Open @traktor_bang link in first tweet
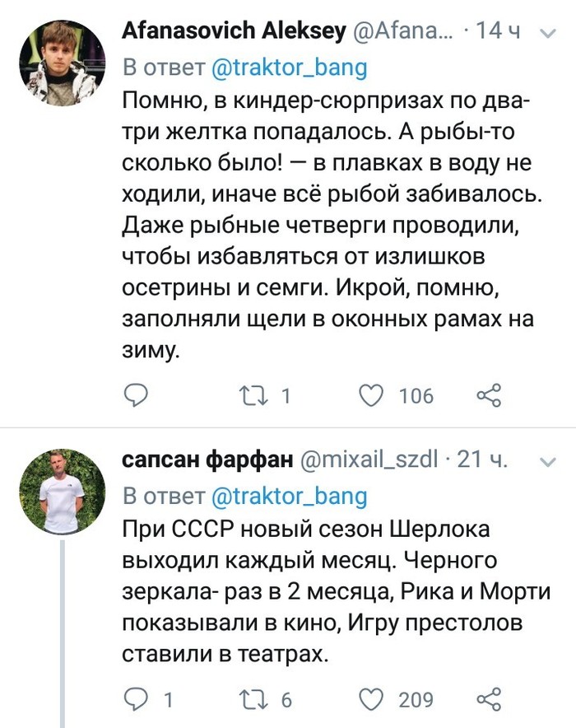576x728 pixels. pyautogui.click(x=289, y=68)
